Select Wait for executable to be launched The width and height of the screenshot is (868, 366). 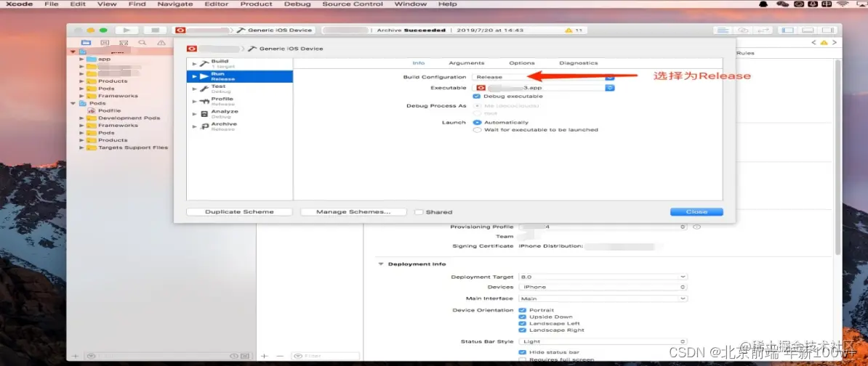pos(477,130)
